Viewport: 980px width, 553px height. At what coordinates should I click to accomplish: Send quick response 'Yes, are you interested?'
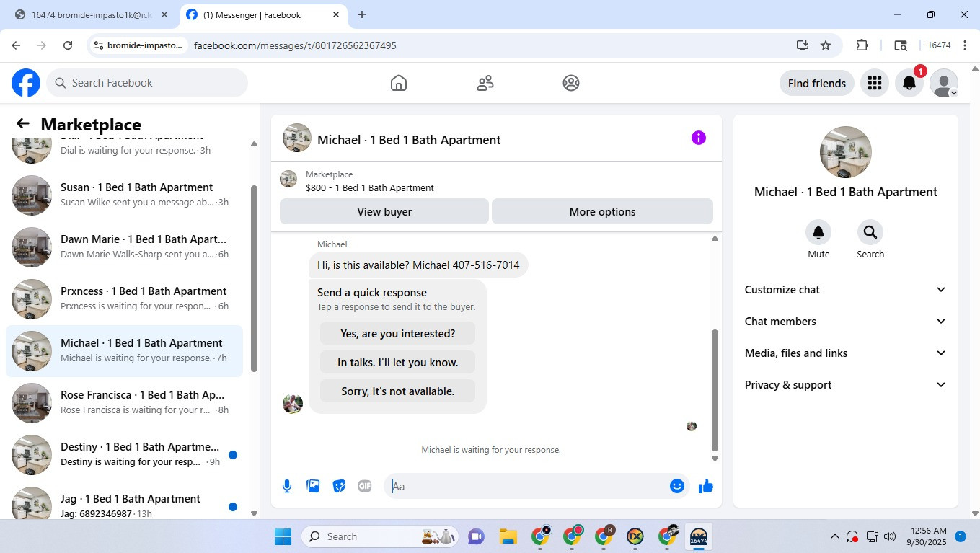[x=397, y=333]
